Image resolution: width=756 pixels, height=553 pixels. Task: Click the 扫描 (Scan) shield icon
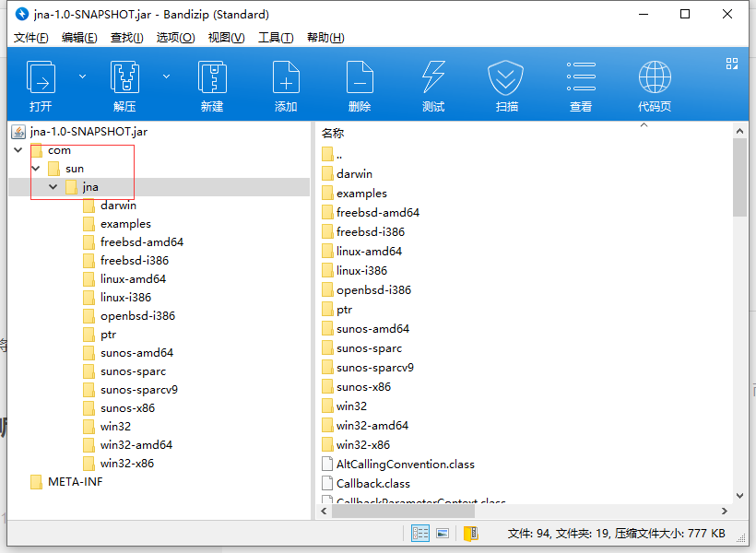pos(505,77)
